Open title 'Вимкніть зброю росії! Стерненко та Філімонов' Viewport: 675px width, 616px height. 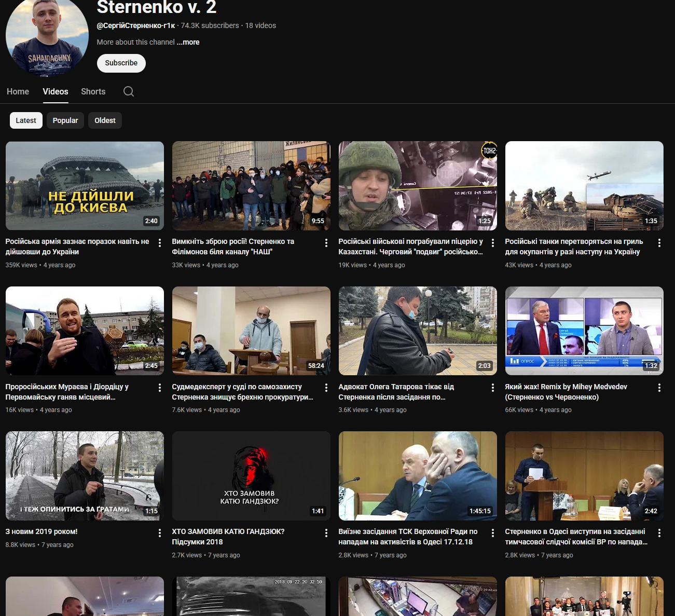click(x=233, y=247)
